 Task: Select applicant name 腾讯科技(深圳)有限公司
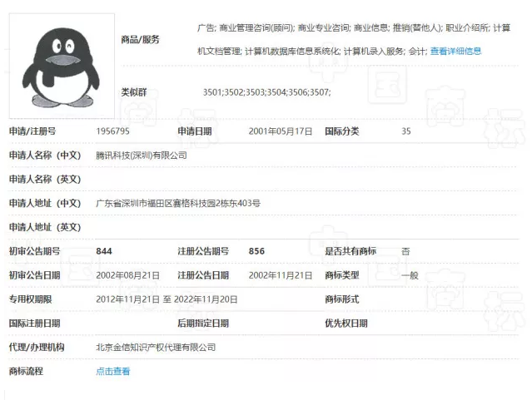pyautogui.click(x=142, y=155)
